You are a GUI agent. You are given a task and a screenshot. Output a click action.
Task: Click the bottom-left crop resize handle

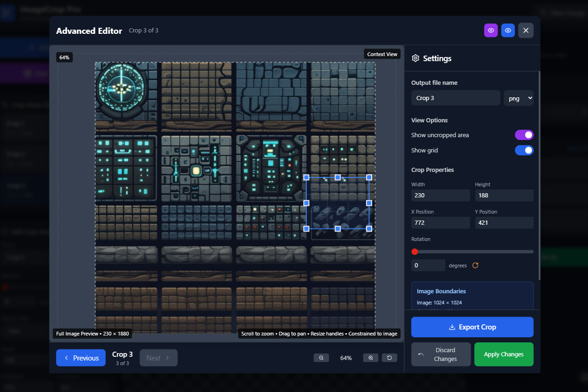tap(306, 228)
